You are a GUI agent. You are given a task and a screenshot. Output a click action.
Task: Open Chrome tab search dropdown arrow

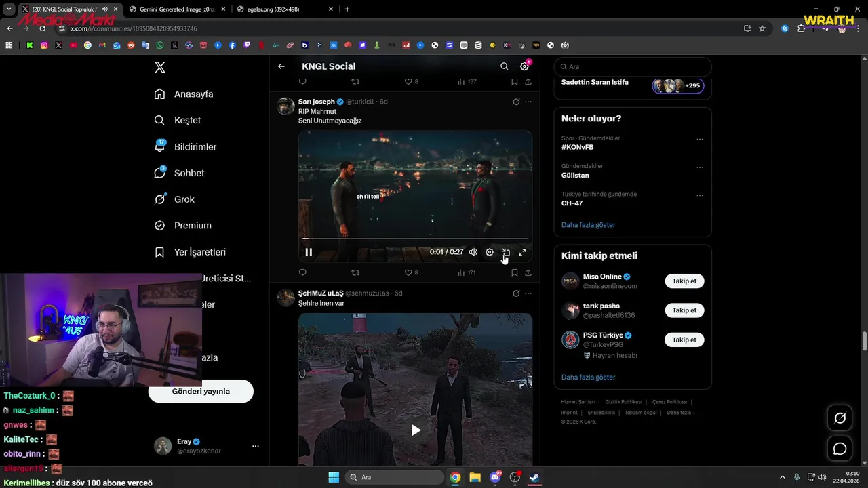(x=9, y=9)
